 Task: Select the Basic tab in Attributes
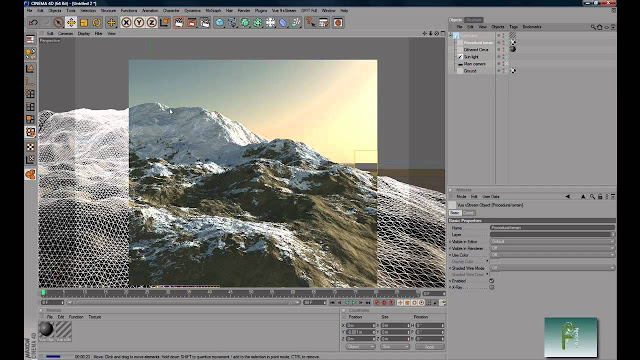pyautogui.click(x=455, y=213)
